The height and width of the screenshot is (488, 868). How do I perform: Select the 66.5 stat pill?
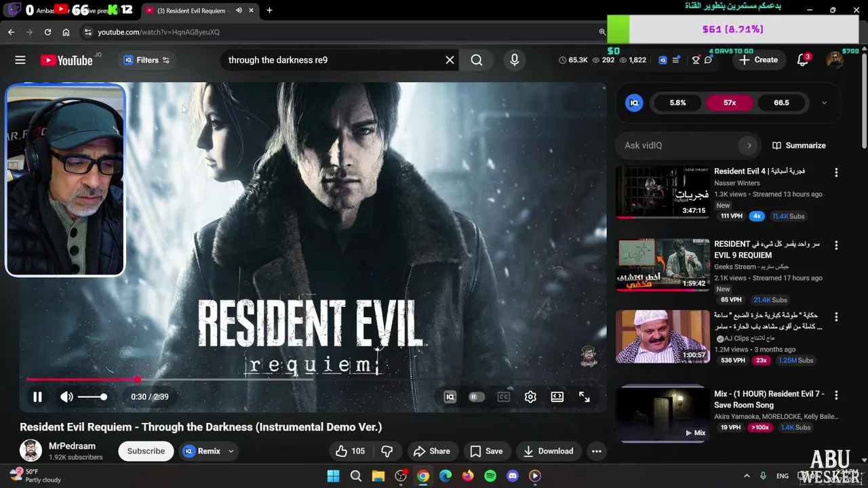tap(781, 103)
